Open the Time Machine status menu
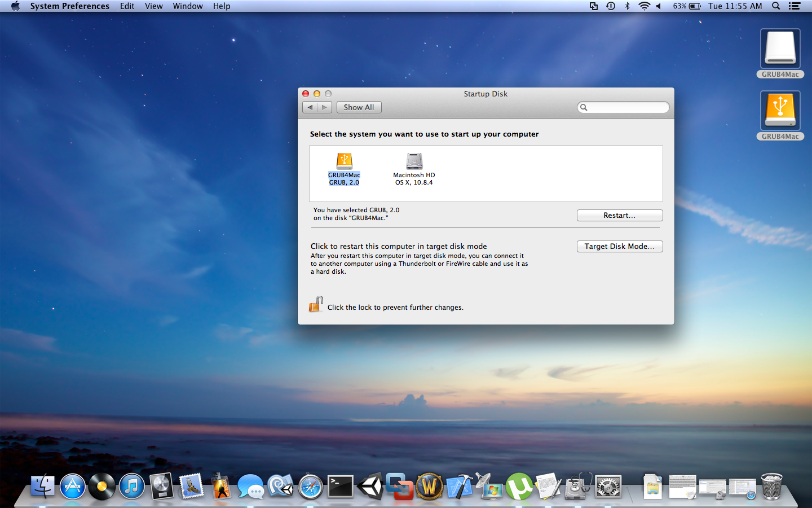812x508 pixels. point(610,6)
